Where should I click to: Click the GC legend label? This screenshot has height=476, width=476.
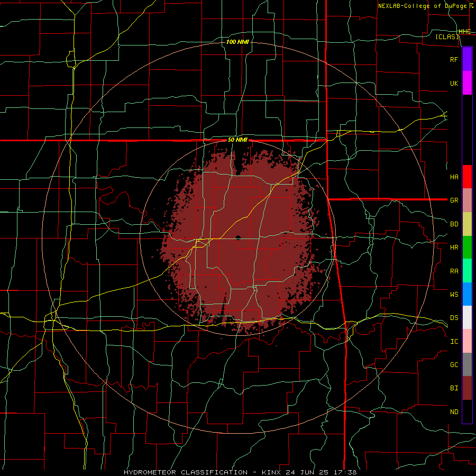point(454,365)
